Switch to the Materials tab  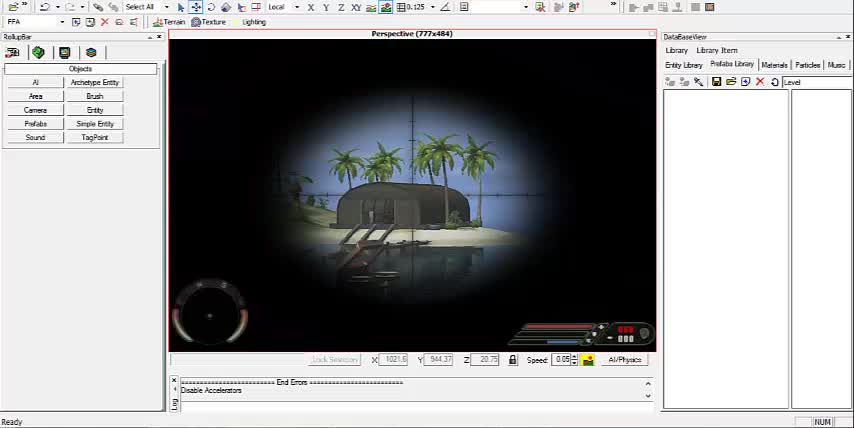(774, 65)
